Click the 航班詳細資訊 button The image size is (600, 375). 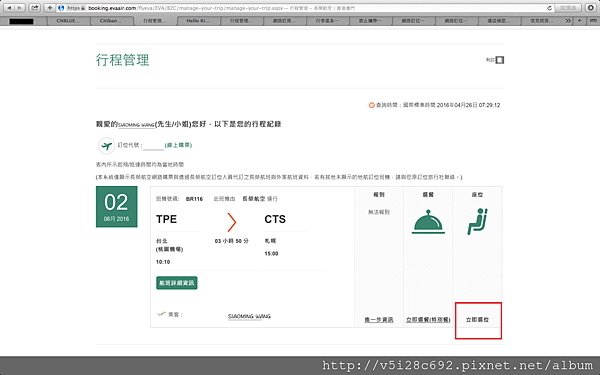coord(177,283)
